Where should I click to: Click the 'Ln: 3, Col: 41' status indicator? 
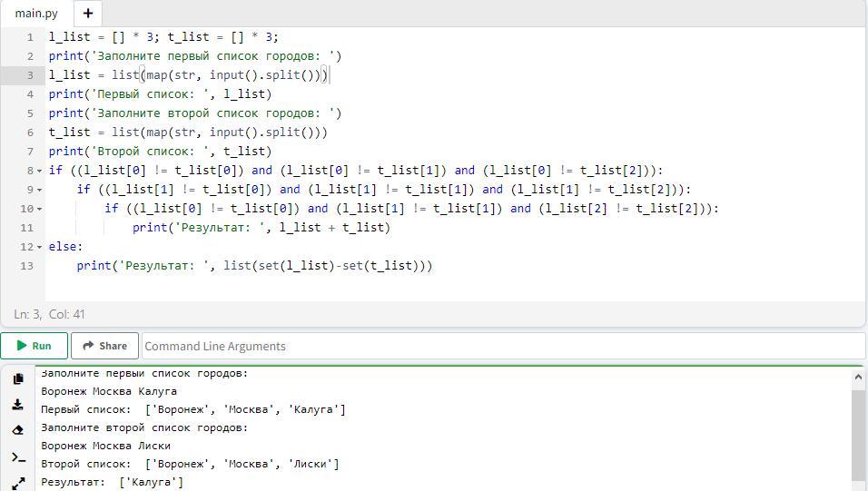(49, 314)
